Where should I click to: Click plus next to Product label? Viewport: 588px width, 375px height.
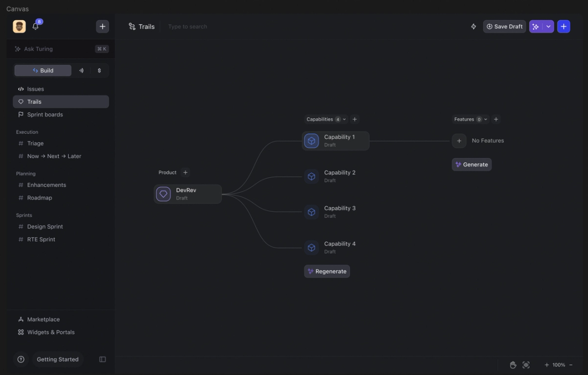[185, 173]
